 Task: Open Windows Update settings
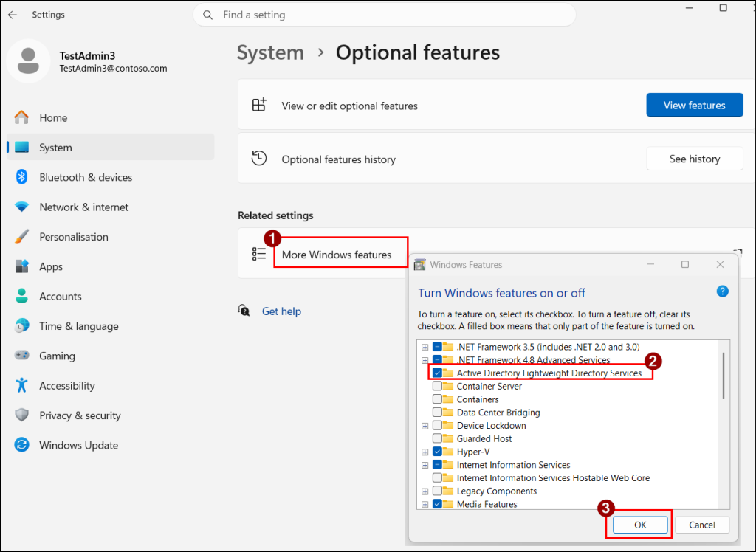pos(80,445)
